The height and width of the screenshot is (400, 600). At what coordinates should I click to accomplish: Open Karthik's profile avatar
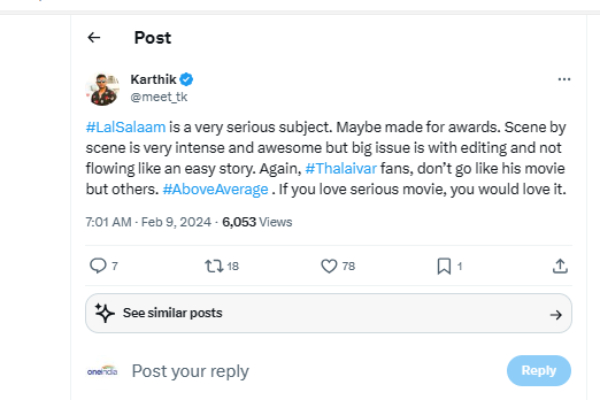click(x=104, y=88)
